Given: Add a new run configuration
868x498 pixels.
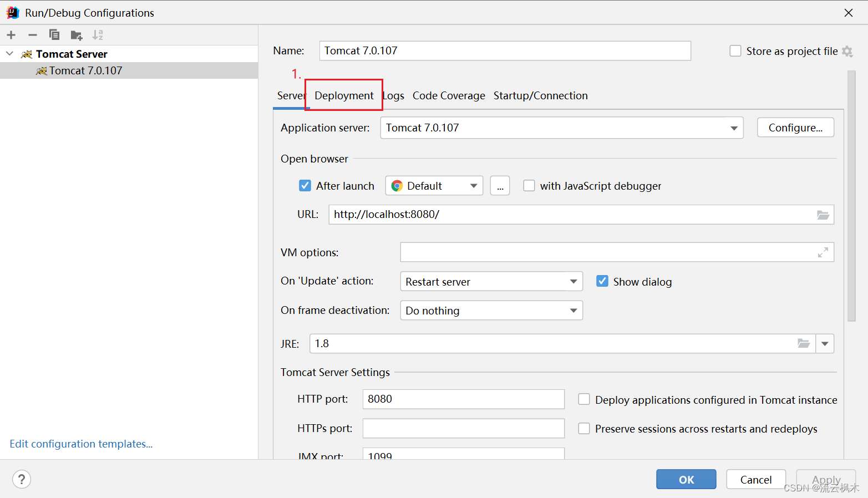Looking at the screenshot, I should pyautogui.click(x=11, y=35).
